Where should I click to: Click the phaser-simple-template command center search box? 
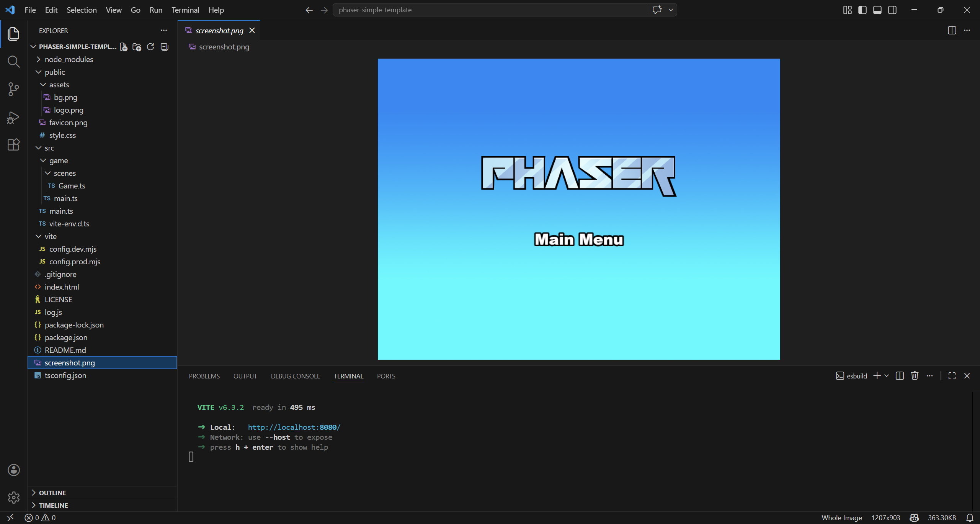490,10
